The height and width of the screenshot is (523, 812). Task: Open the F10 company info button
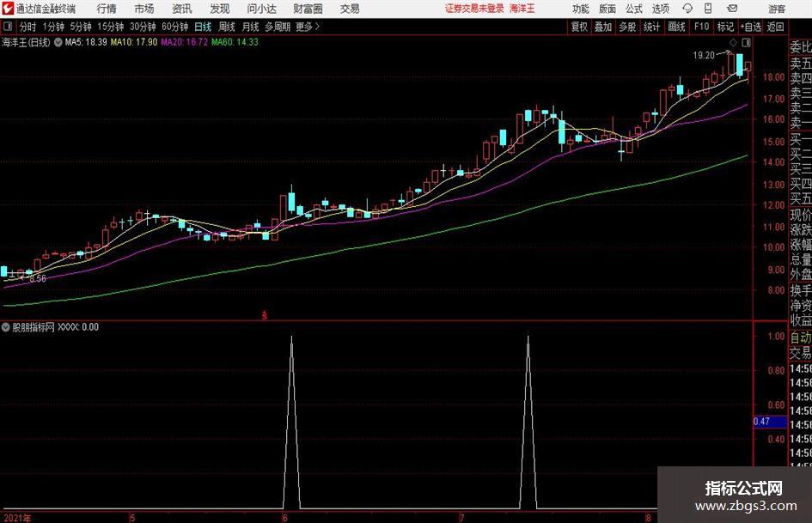[701, 27]
